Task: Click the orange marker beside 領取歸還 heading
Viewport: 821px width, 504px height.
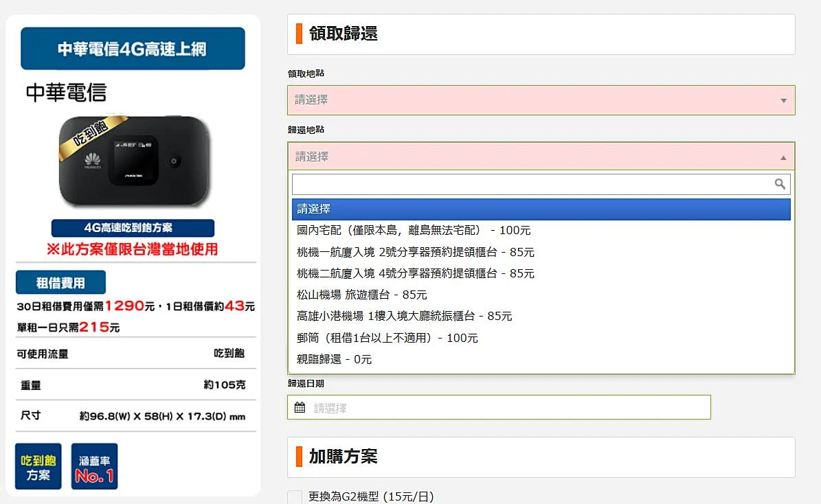Action: 297,32
